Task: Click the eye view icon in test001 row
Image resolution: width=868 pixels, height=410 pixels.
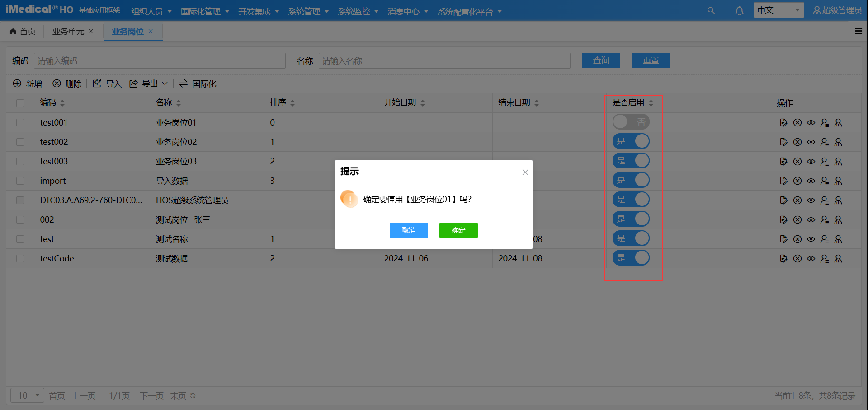Action: (811, 122)
